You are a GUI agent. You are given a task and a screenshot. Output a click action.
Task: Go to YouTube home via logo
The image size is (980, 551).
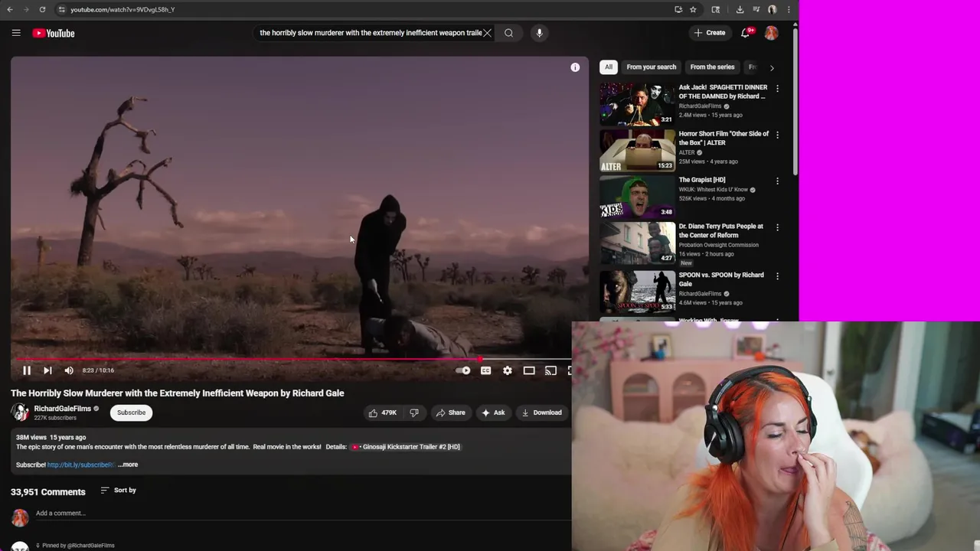point(54,33)
